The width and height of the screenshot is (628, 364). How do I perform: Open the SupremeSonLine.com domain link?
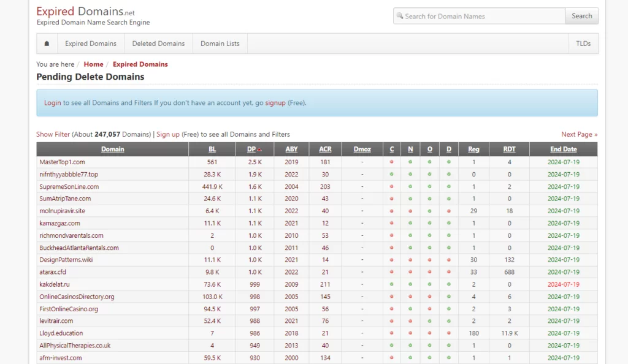point(69,186)
